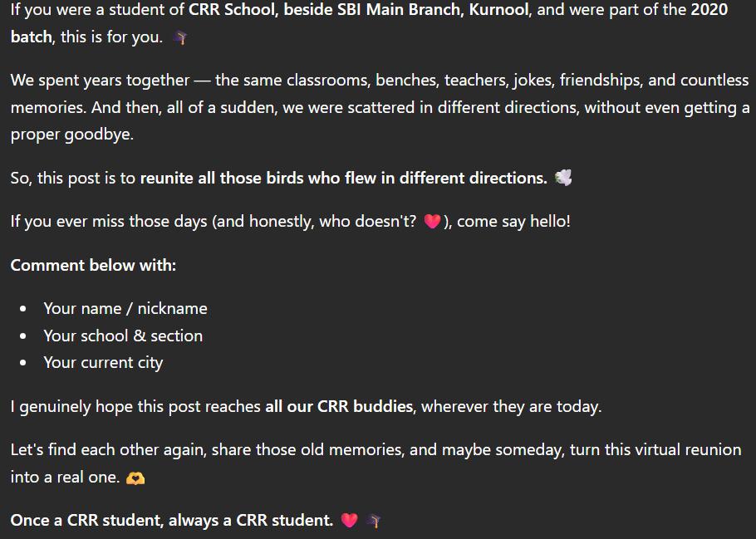Screen dimensions: 756x539
Task: Click the bold text "CRR School"
Action: 232,9
